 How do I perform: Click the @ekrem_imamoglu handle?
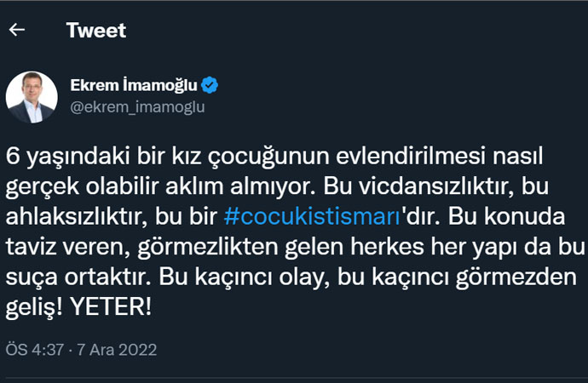tap(136, 108)
